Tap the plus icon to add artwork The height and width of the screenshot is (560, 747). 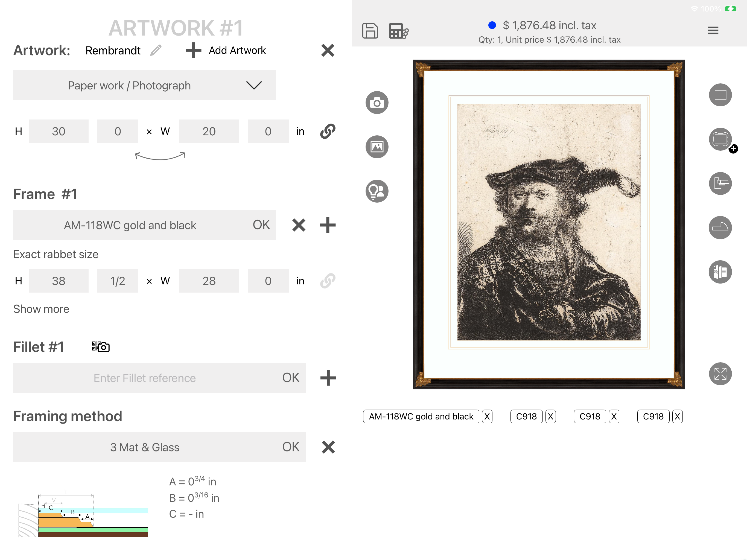tap(193, 50)
